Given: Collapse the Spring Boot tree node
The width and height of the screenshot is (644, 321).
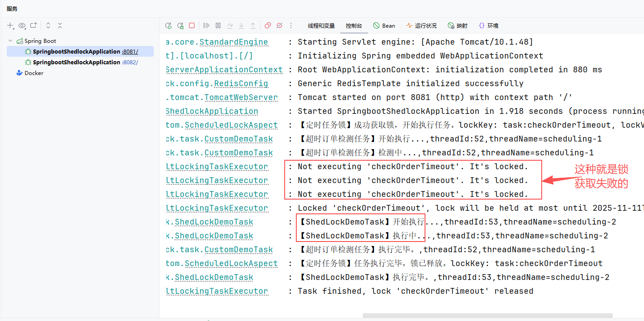Looking at the screenshot, I should (10, 41).
